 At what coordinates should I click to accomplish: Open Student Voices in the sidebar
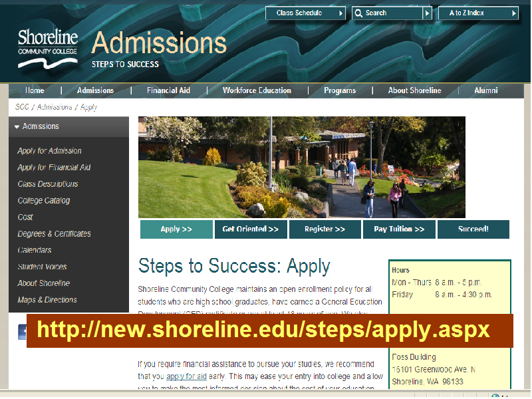[42, 267]
